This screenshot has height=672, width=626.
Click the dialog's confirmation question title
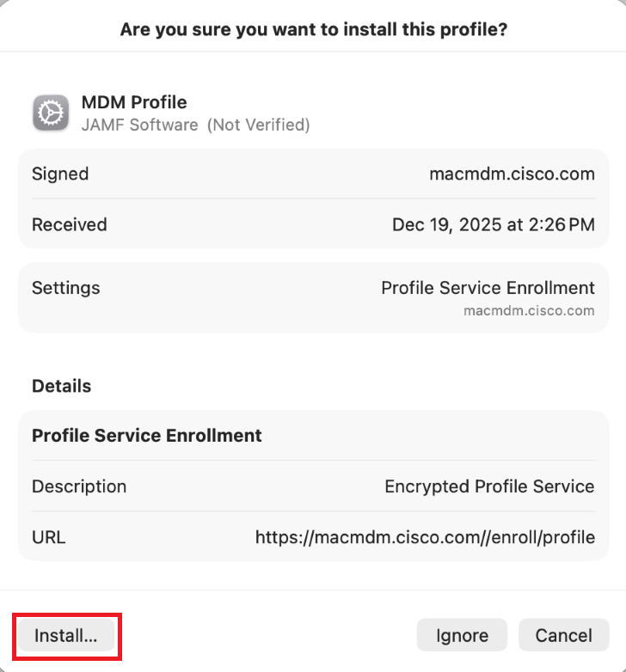313,29
